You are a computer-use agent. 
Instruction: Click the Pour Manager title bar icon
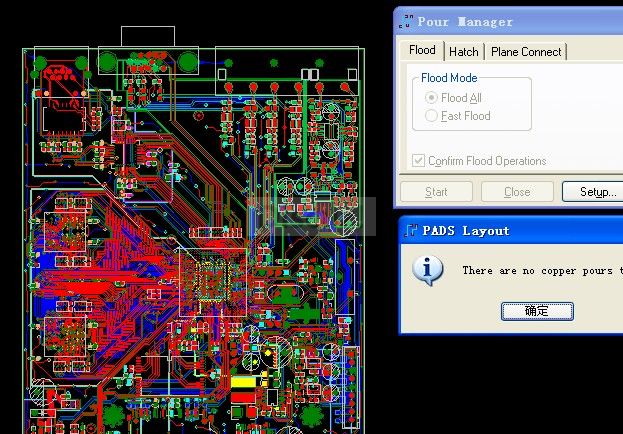point(406,21)
